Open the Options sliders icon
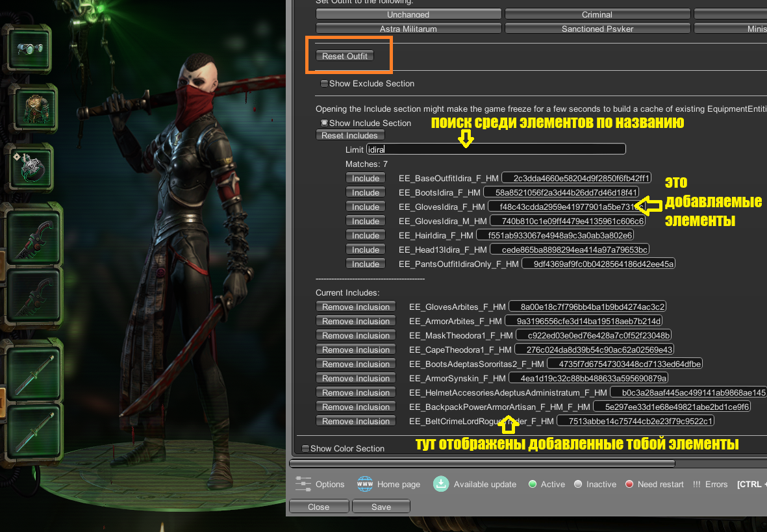This screenshot has height=532, width=767. [x=303, y=484]
